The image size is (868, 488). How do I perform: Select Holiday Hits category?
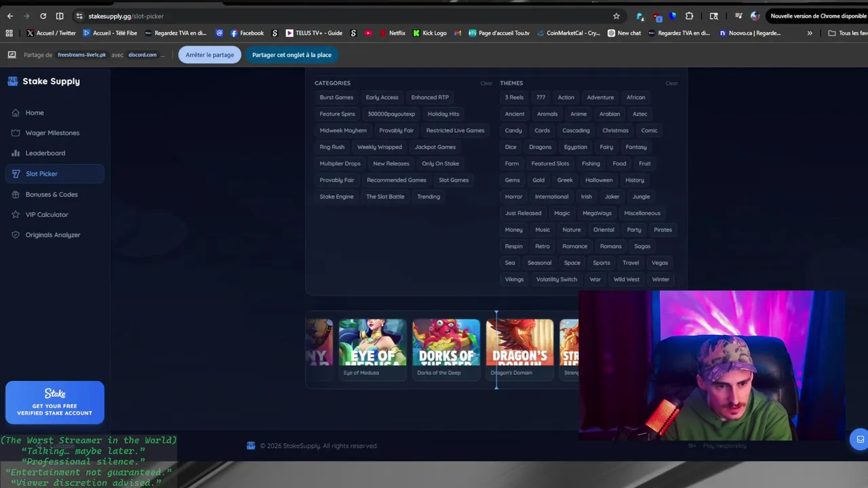click(x=443, y=114)
